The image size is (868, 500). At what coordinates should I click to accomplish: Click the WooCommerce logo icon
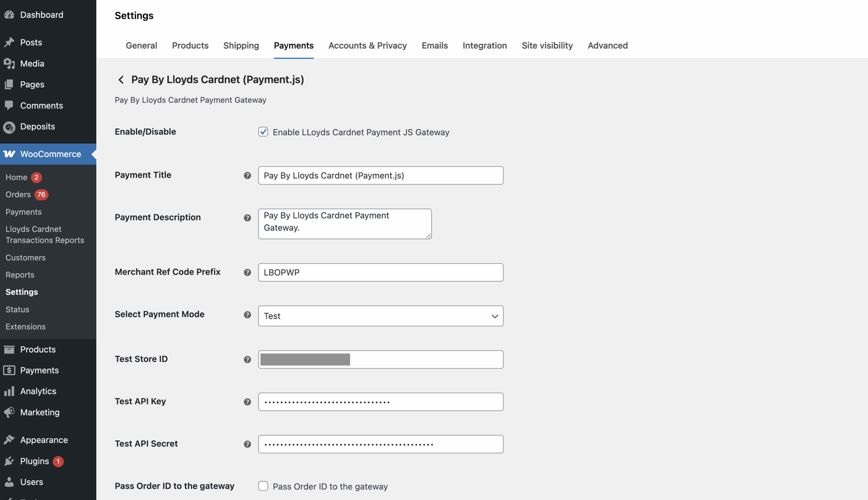(x=9, y=154)
